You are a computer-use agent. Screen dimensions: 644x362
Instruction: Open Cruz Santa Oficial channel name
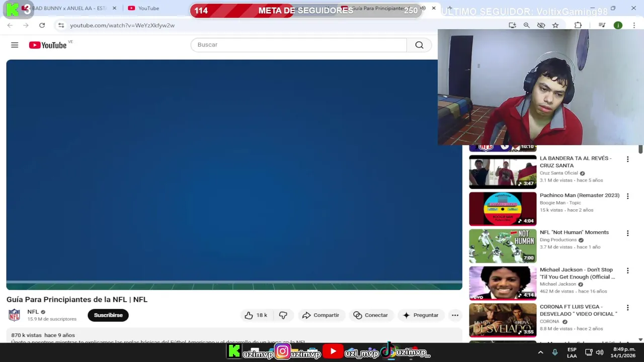pyautogui.click(x=558, y=173)
